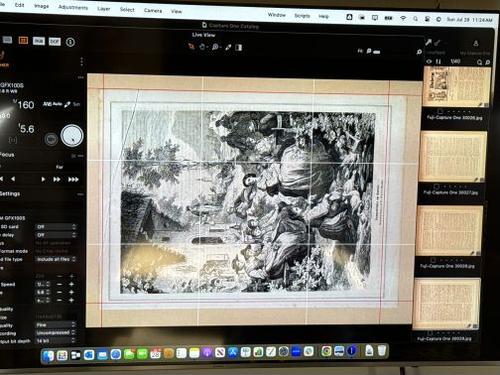
Task: Move focus far by one small step
Action: click(43, 179)
